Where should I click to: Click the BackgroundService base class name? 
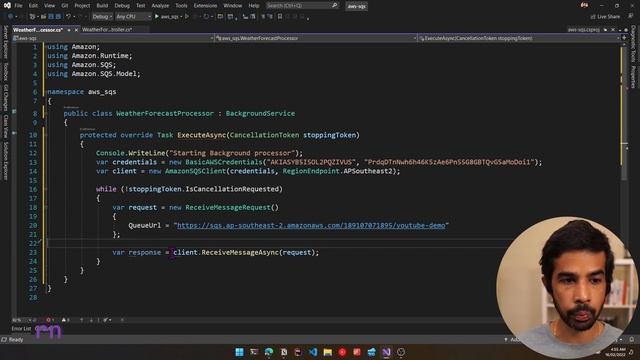260,113
